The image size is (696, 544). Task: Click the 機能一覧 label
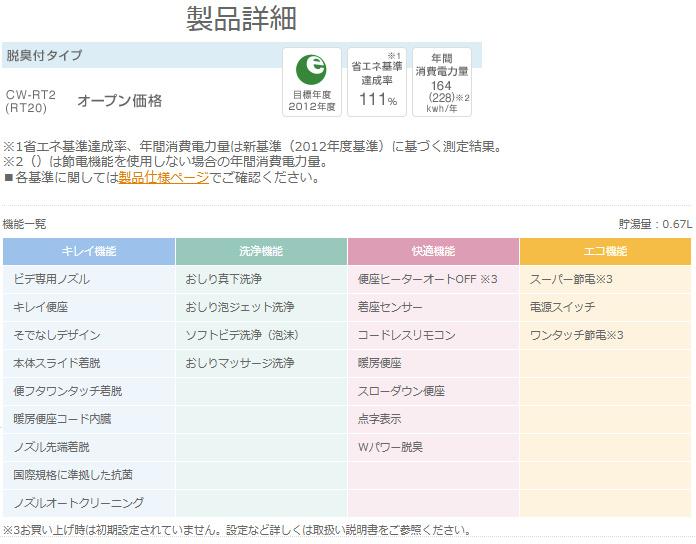click(24, 224)
